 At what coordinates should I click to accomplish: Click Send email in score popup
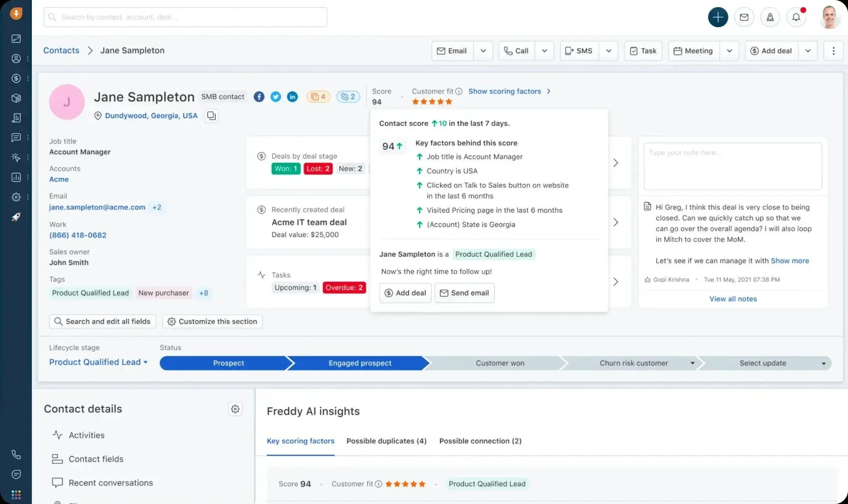coord(464,293)
